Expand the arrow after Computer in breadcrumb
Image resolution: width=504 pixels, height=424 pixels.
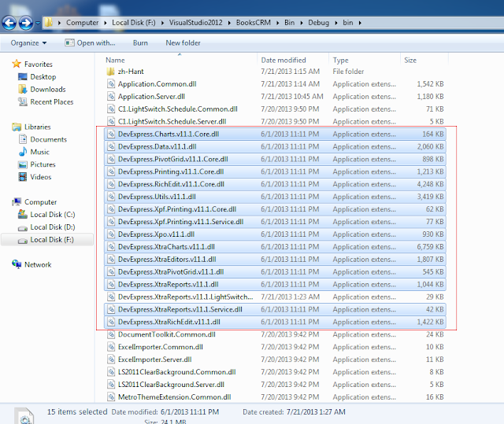(105, 23)
